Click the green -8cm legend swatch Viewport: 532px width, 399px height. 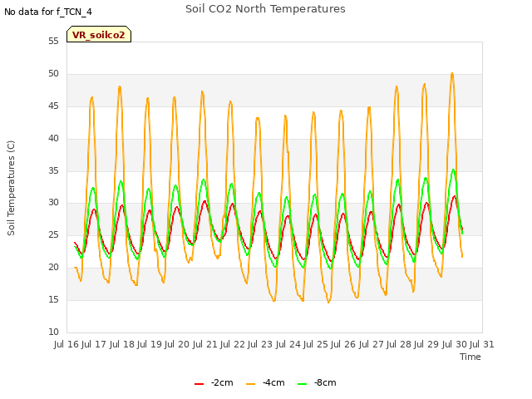(302, 384)
